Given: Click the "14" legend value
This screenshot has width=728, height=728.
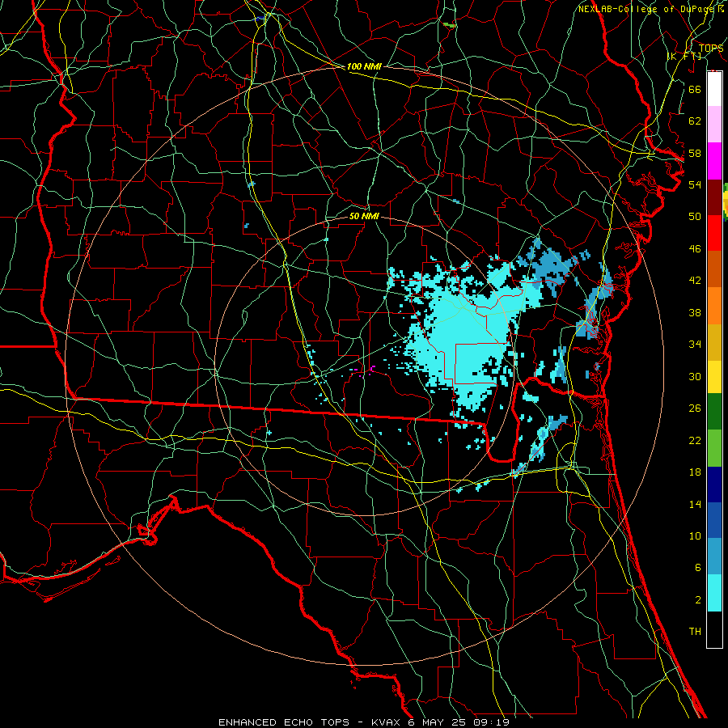Looking at the screenshot, I should [695, 504].
